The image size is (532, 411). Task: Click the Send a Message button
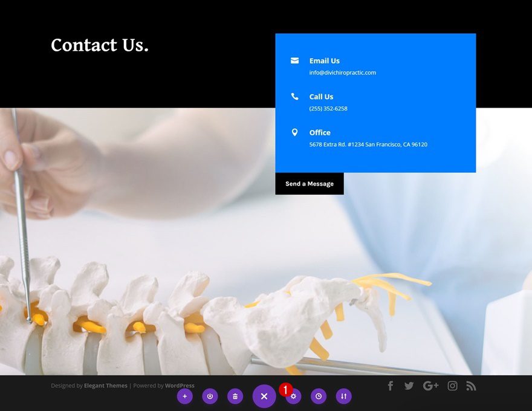tap(310, 184)
